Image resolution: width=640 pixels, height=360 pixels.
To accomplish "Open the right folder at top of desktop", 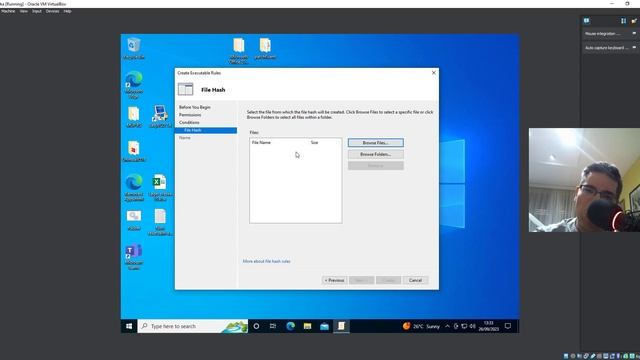I will [265, 49].
